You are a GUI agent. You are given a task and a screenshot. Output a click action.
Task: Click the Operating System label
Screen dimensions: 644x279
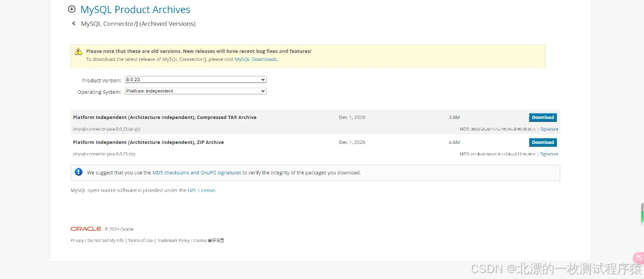(x=100, y=92)
